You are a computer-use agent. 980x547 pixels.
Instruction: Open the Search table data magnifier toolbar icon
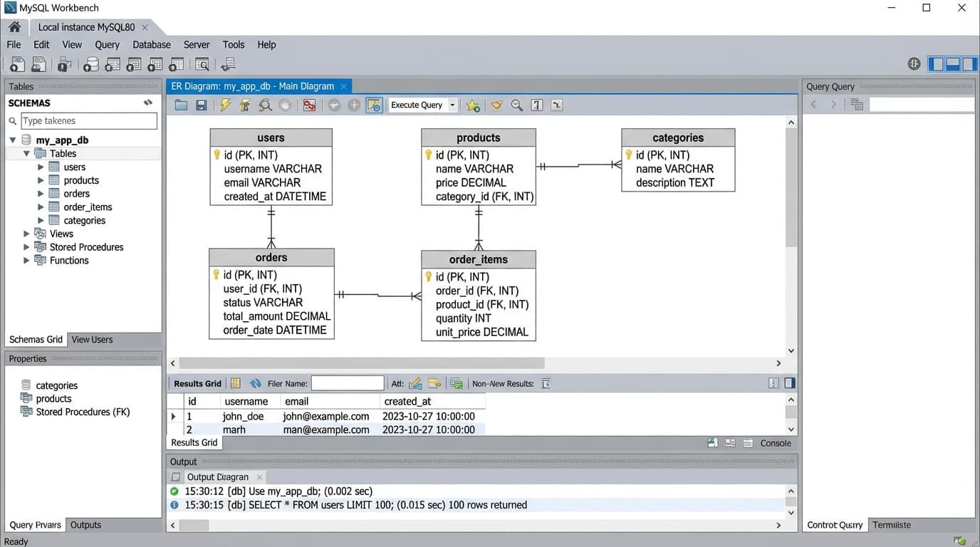point(202,64)
